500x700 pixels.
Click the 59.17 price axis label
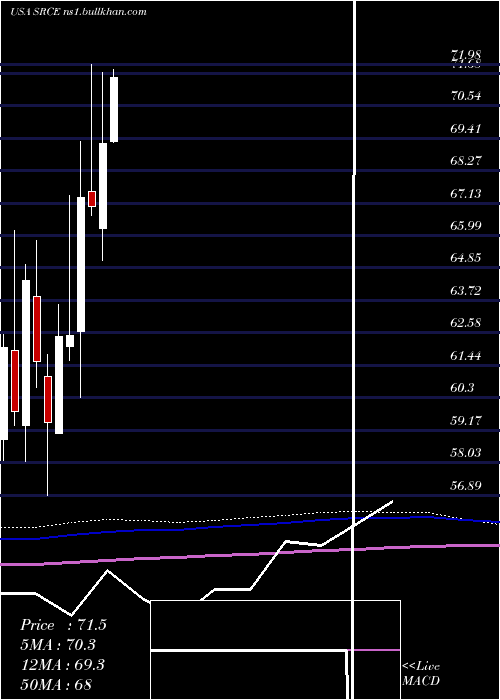pos(466,420)
